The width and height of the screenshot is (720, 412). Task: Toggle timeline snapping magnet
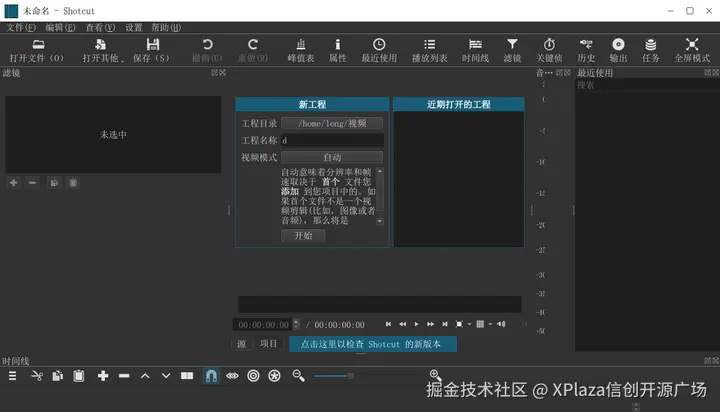pyautogui.click(x=211, y=376)
